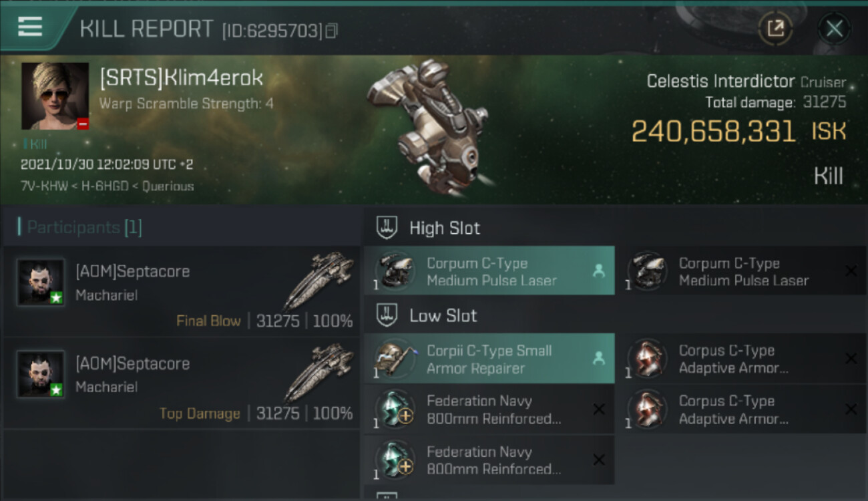868x501 pixels.
Task: Close the kill report window
Action: tap(834, 29)
